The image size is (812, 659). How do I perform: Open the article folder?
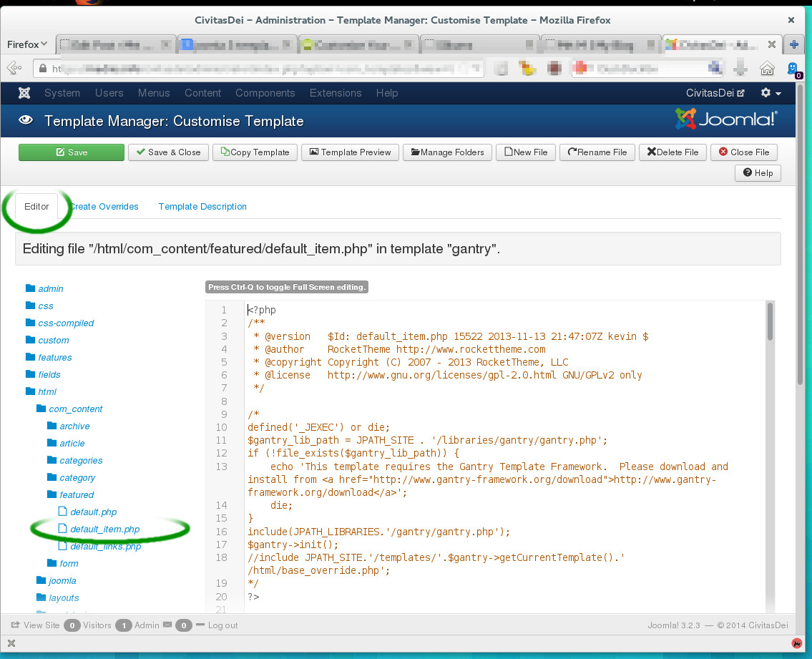tap(66, 443)
